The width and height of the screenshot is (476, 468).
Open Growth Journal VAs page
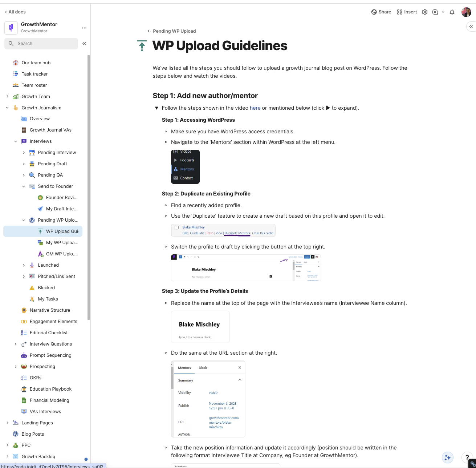[50, 130]
